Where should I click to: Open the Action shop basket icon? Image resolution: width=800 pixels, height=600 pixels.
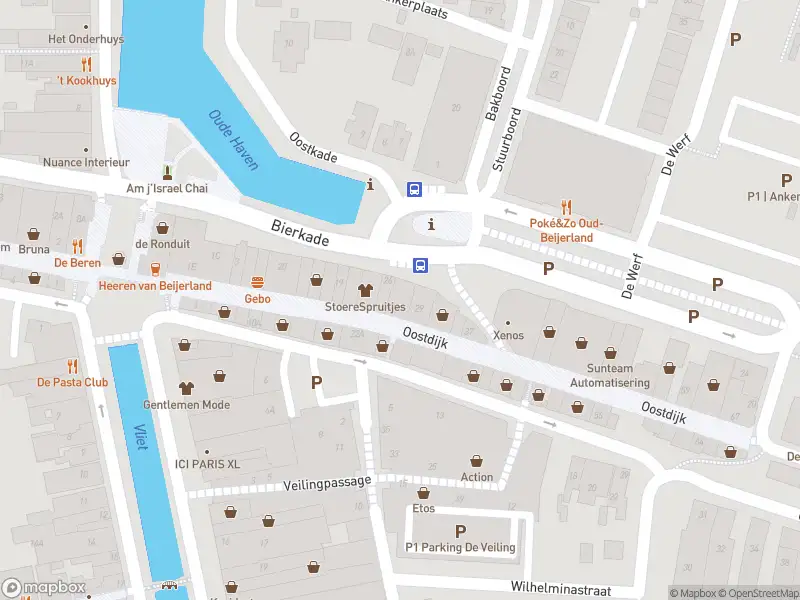pos(477,461)
